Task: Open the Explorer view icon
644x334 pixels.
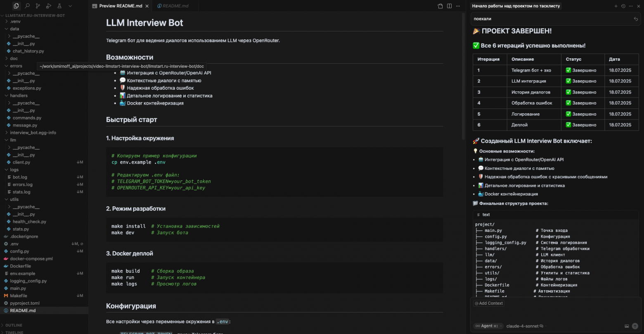Action: pos(16,6)
